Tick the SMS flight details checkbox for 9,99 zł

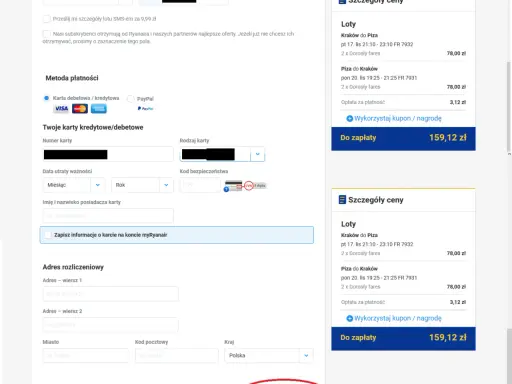[47, 19]
